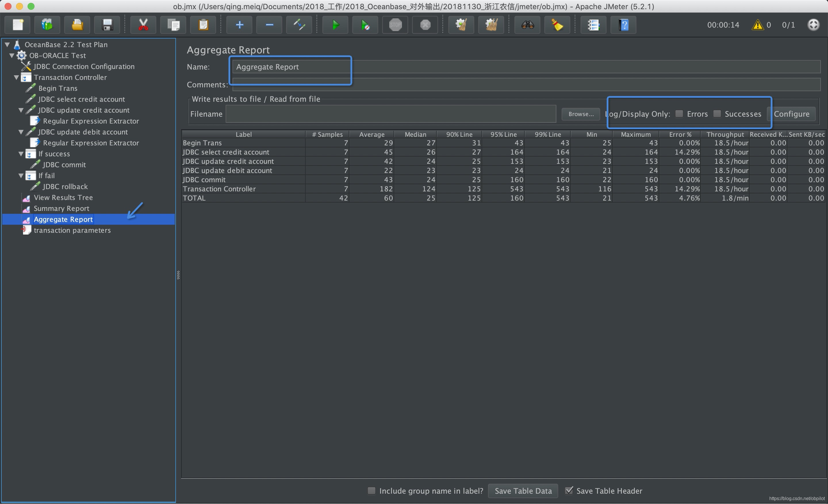Open the Templates toolbar icon
Viewport: 828px width, 504px height.
click(47, 25)
